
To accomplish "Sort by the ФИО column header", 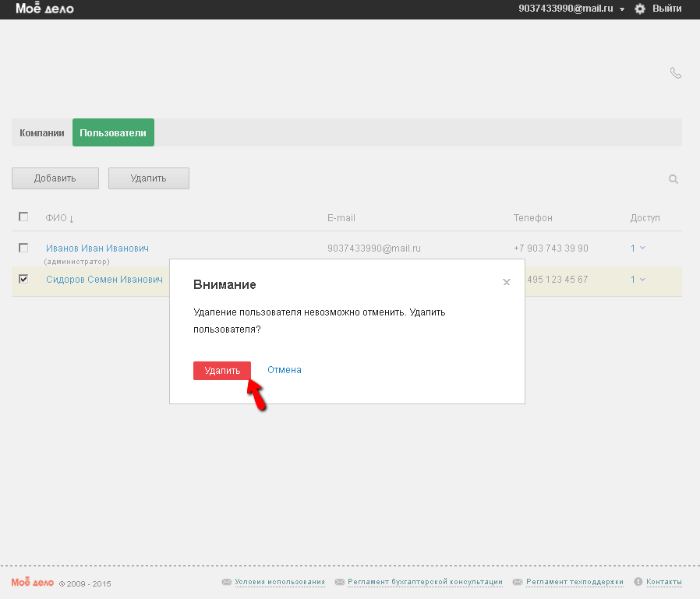I will (x=59, y=218).
